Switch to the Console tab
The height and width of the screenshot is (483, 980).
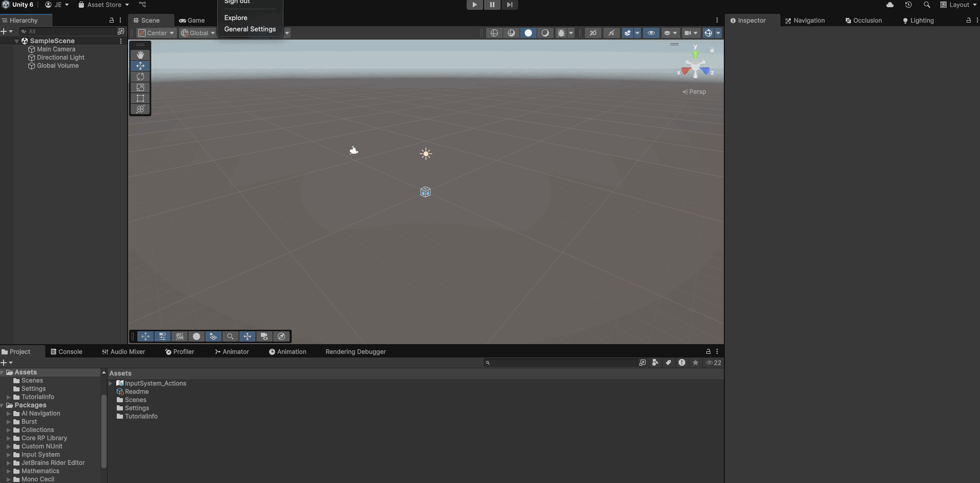coord(67,352)
